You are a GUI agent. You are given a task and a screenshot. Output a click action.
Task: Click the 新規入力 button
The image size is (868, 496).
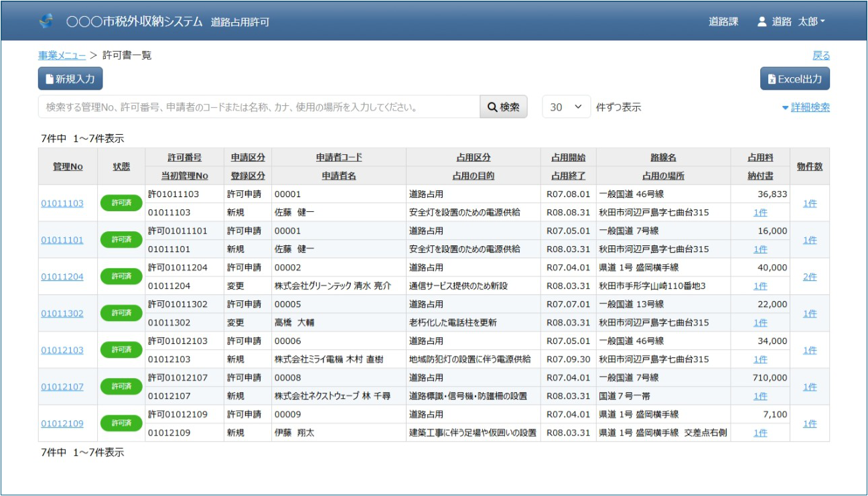[70, 79]
